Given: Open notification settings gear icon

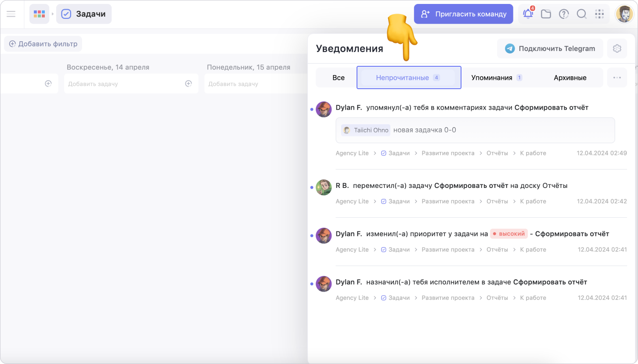Looking at the screenshot, I should [617, 49].
